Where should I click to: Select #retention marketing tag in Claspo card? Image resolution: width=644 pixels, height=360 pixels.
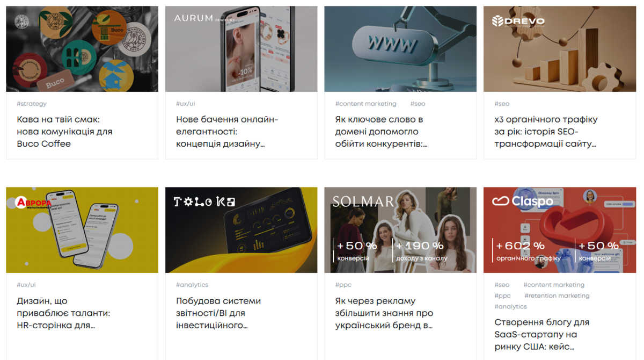tap(557, 296)
